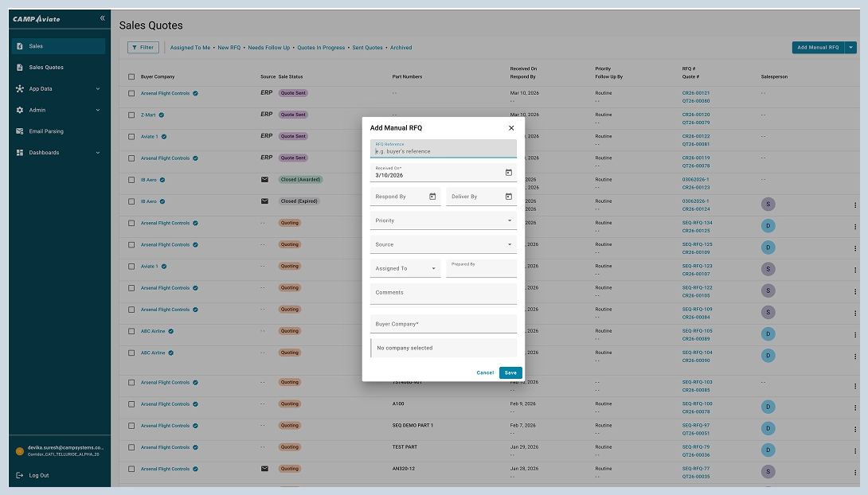Click the Add Manual RFQ button

pyautogui.click(x=818, y=48)
